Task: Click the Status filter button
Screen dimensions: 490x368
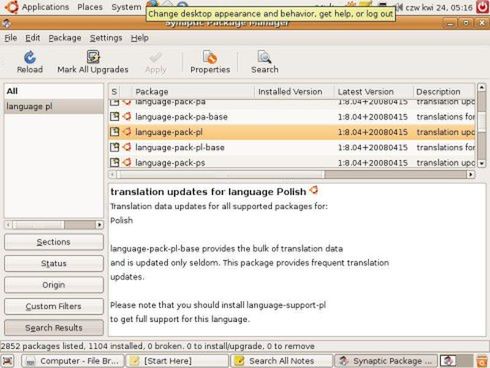Action: [x=54, y=263]
